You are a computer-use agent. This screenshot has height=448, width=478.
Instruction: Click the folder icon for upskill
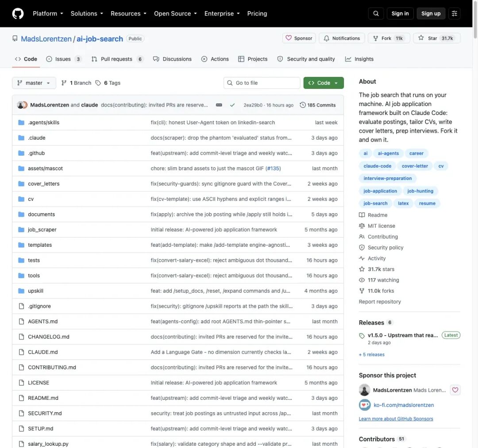(x=21, y=291)
